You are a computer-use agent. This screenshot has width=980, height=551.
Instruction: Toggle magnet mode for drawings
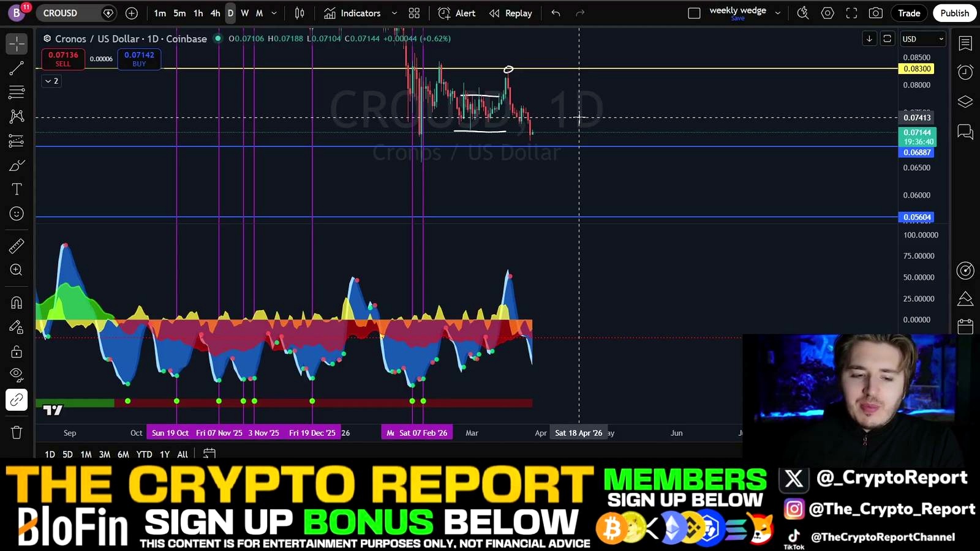[x=17, y=303]
